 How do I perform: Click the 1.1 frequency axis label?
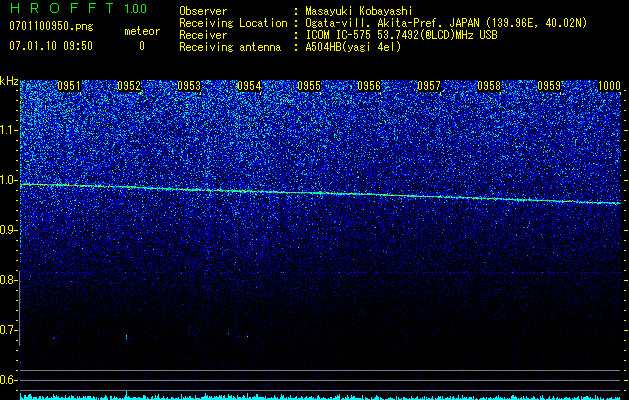tap(8, 130)
